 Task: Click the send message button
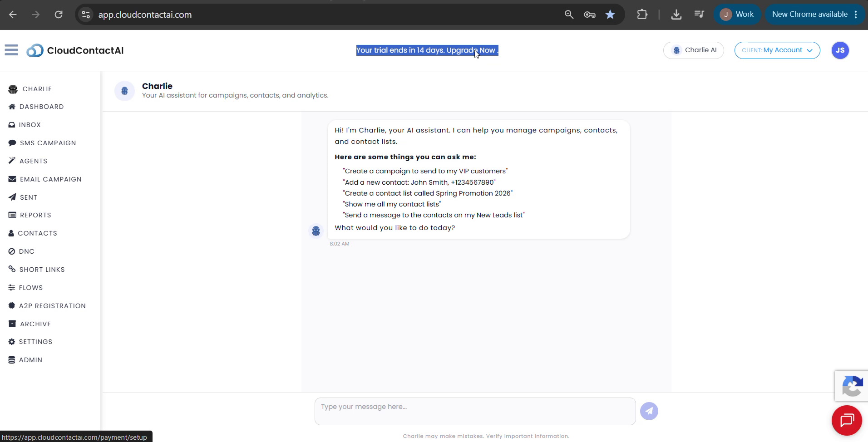(x=649, y=411)
